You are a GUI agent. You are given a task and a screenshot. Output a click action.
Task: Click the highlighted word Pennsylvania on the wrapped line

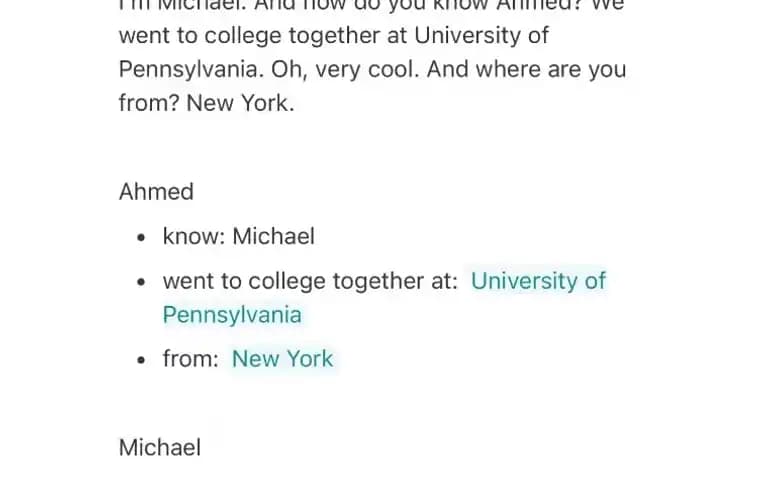coord(232,314)
